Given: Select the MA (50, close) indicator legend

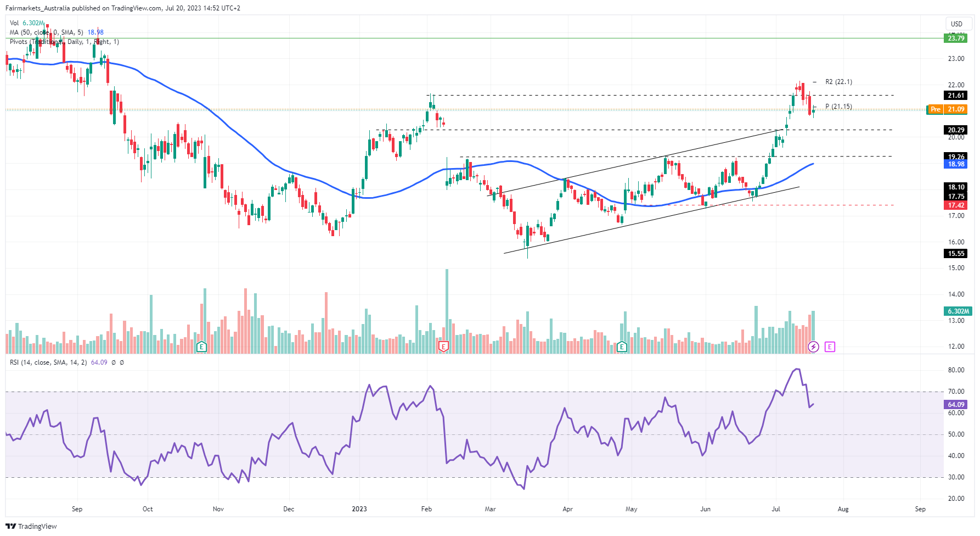Looking at the screenshot, I should click(46, 32).
